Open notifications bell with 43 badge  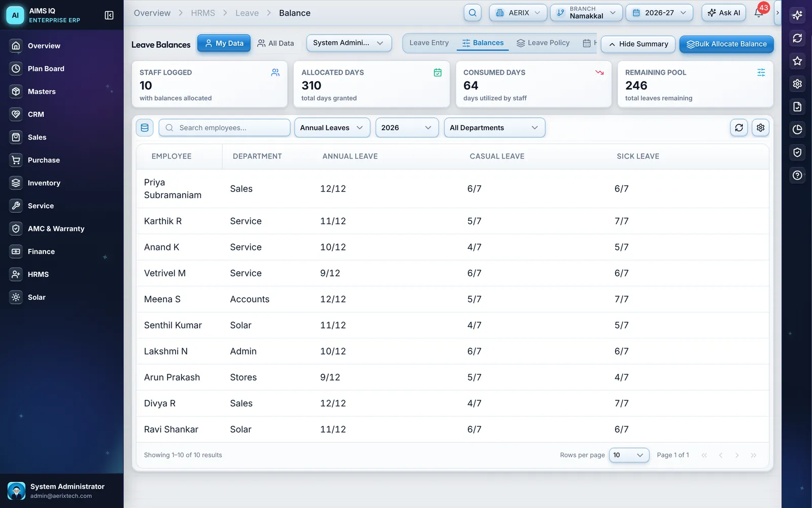pos(759,13)
